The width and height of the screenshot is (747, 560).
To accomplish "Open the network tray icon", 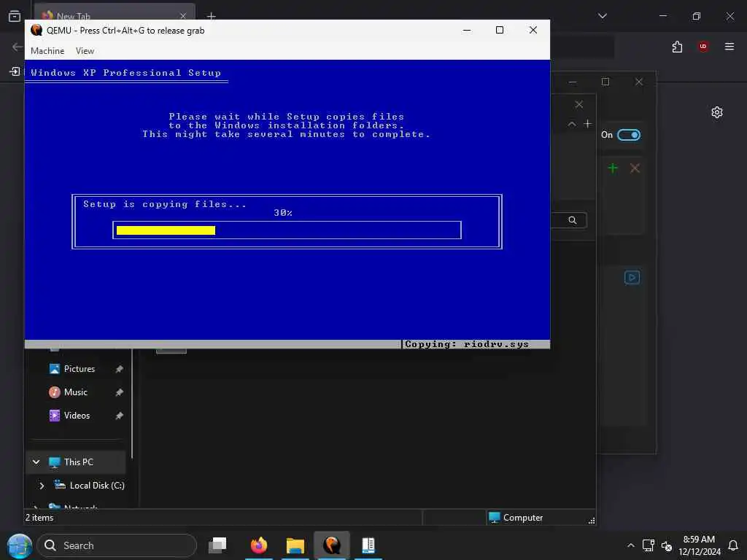I will (x=649, y=545).
